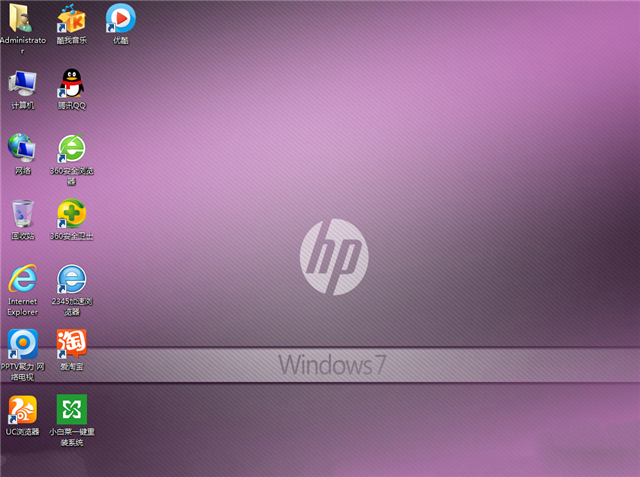Select the 优酷 (Youku) desktop icon
This screenshot has width=640, height=477.
(x=120, y=18)
